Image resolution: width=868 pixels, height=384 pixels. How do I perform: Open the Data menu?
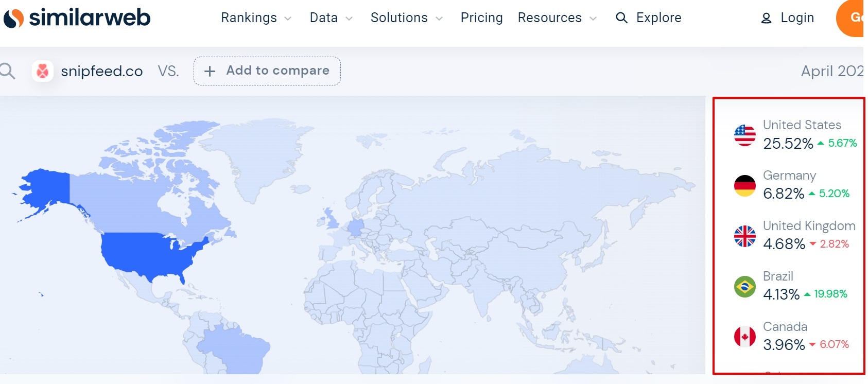331,18
